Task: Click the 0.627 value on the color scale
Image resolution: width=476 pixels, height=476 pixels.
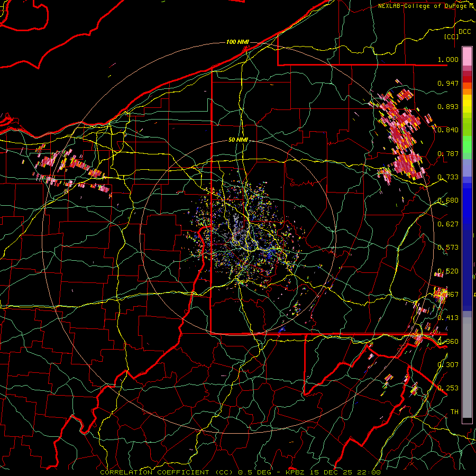Action: (448, 224)
